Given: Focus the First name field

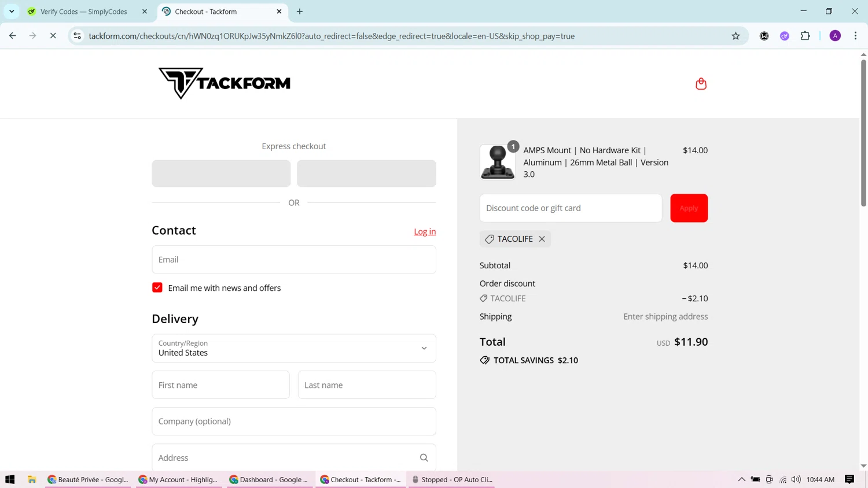Looking at the screenshot, I should pos(220,385).
